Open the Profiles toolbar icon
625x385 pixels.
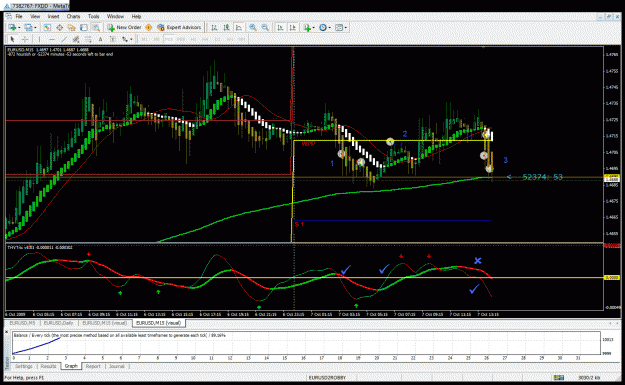pyautogui.click(x=28, y=28)
